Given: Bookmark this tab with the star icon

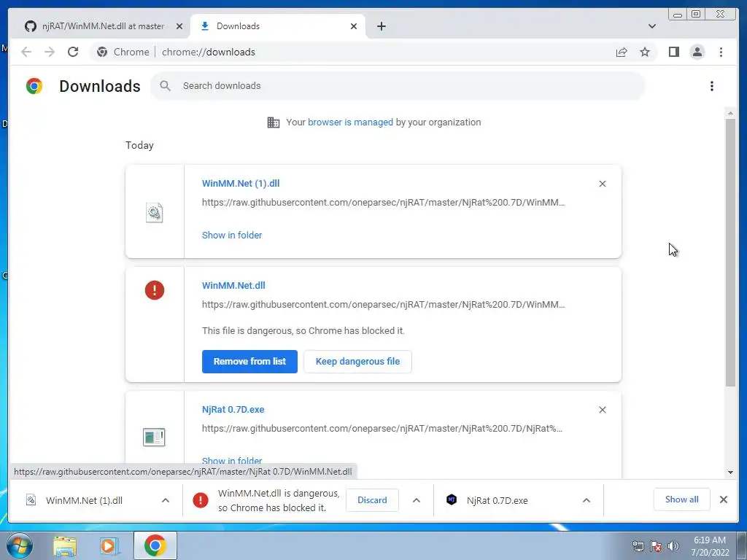Looking at the screenshot, I should [x=645, y=52].
